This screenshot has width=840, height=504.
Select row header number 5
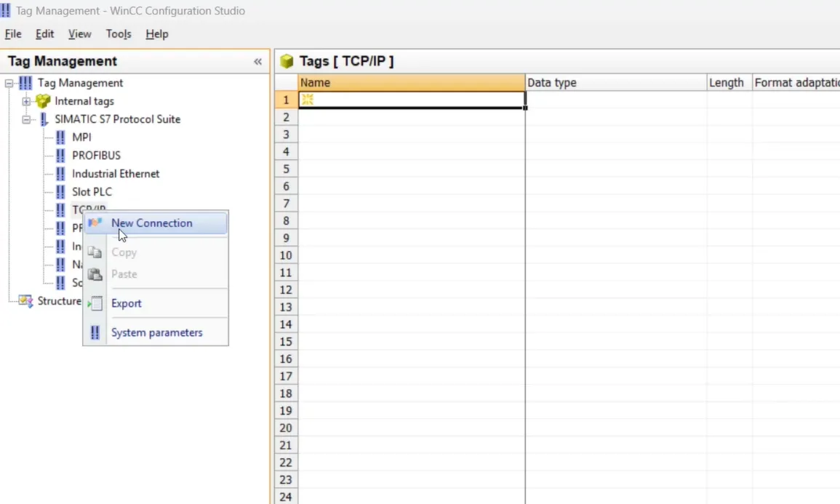[286, 169]
